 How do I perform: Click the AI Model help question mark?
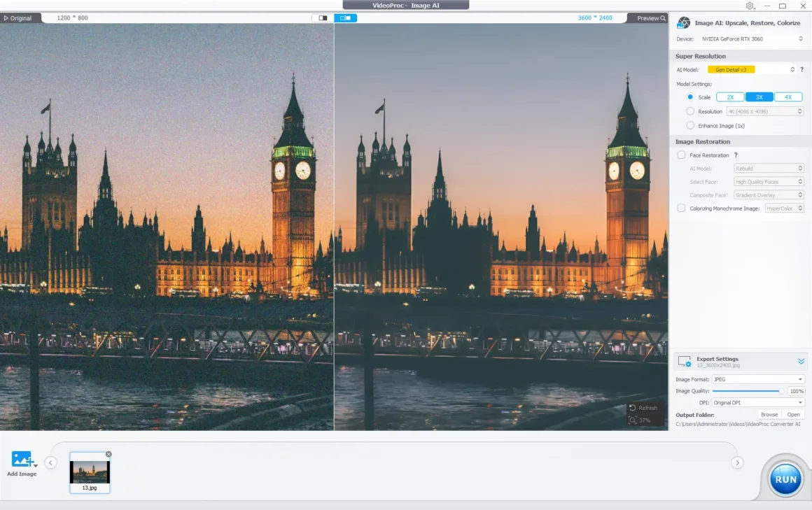[x=801, y=69]
